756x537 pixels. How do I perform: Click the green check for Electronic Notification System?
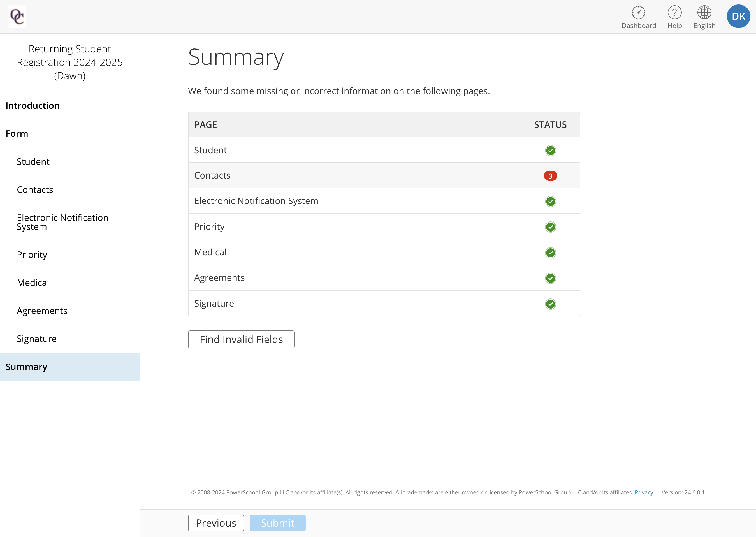pos(550,201)
